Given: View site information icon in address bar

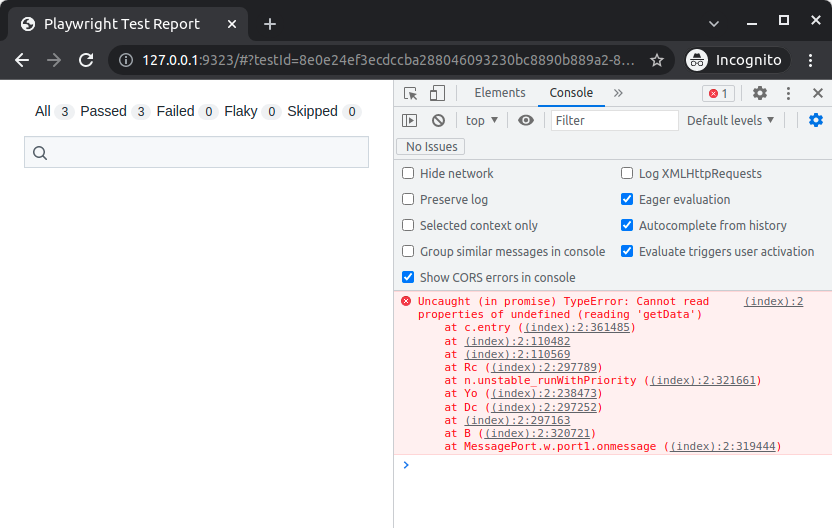Looking at the screenshot, I should pos(126,60).
